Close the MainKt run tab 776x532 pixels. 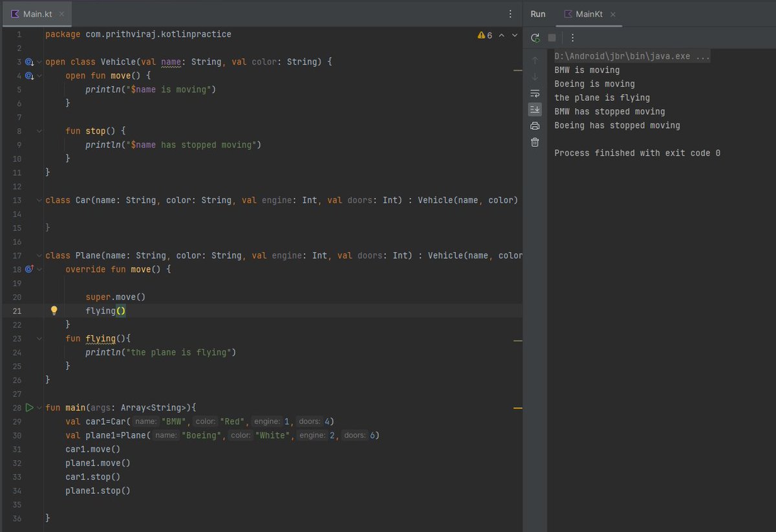(613, 14)
